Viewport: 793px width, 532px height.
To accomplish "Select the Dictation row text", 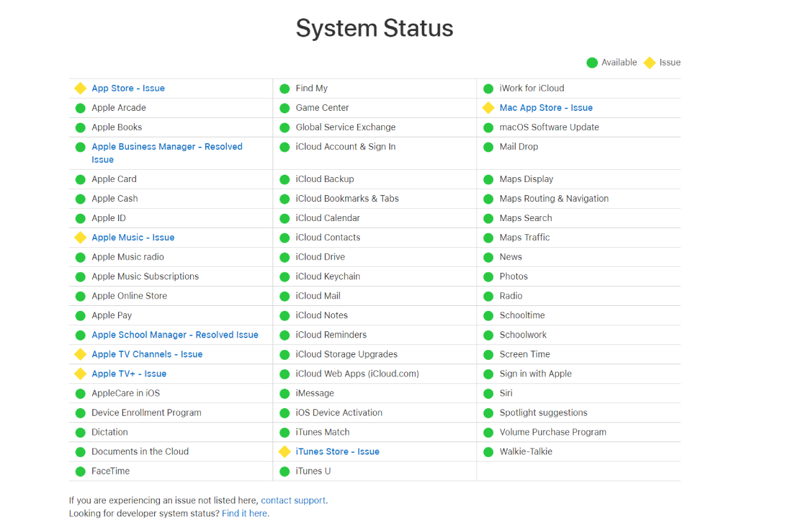I will [x=110, y=432].
